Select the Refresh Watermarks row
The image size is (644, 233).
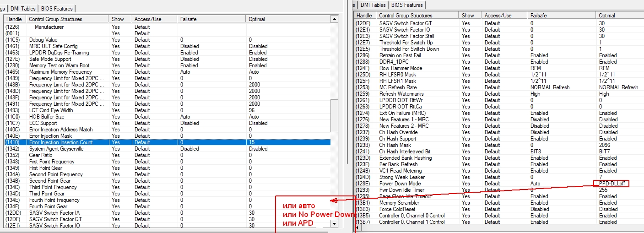[499, 94]
